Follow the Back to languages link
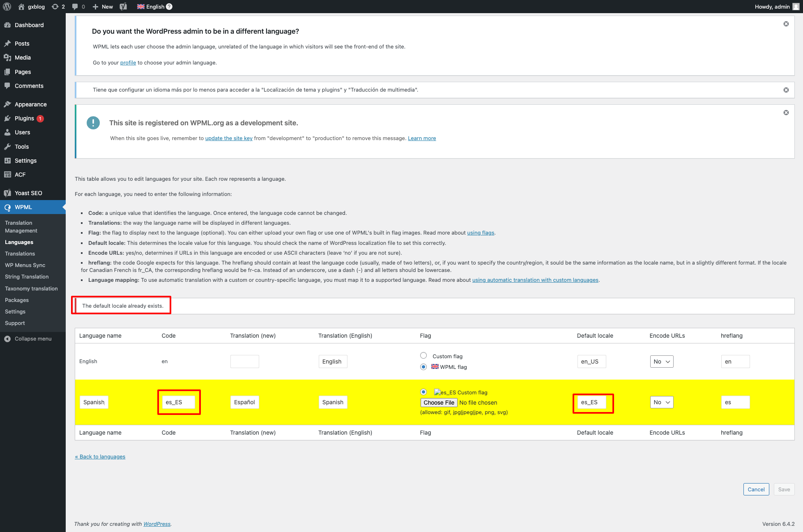 click(100, 456)
